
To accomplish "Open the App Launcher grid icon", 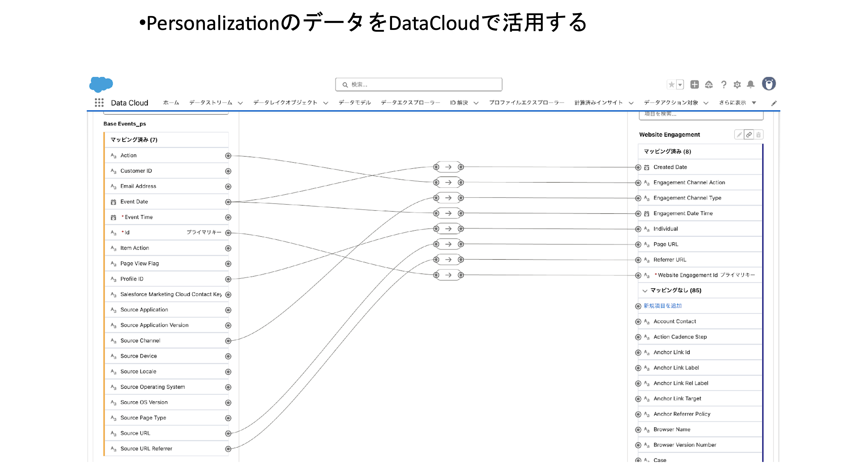I will coord(99,103).
